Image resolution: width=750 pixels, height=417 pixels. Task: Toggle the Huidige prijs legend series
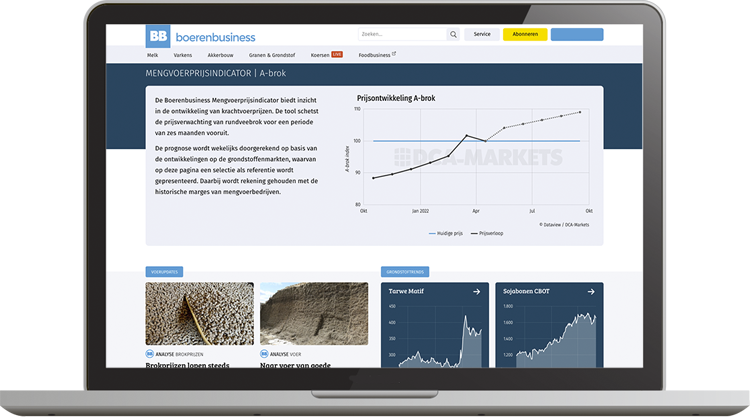coord(447,233)
